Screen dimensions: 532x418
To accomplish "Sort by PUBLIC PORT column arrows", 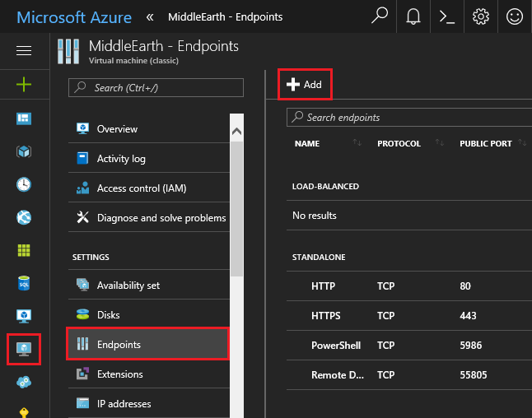I will tap(522, 142).
